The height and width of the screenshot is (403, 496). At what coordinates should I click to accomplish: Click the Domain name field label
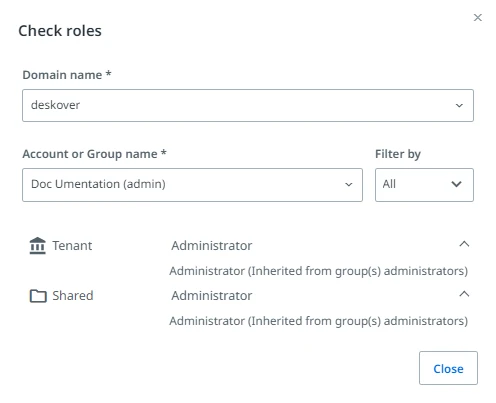click(67, 75)
